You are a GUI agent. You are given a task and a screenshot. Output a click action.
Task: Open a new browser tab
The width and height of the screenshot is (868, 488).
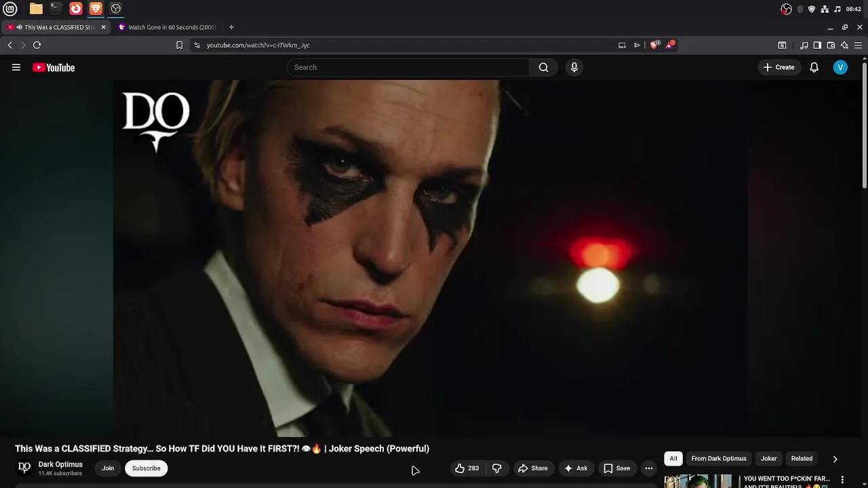point(231,27)
